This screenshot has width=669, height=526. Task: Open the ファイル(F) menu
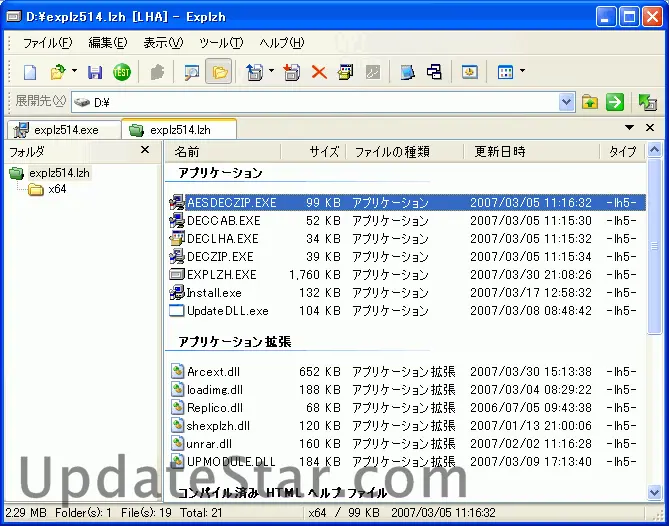pyautogui.click(x=47, y=43)
